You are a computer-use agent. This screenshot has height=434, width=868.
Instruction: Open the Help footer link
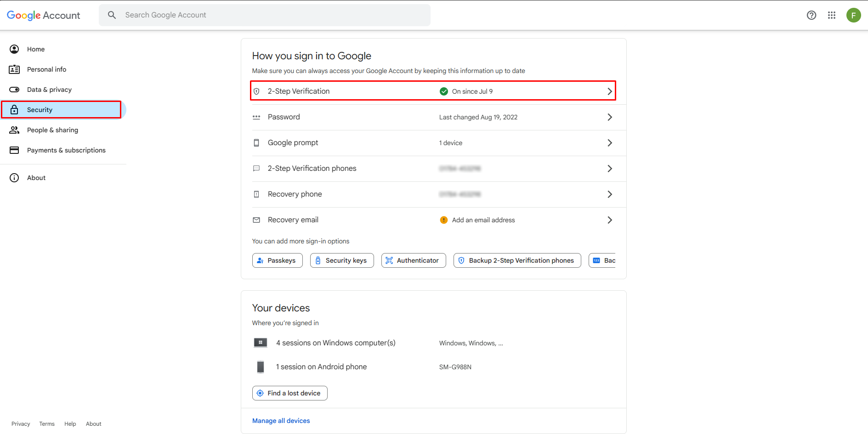[70, 424]
